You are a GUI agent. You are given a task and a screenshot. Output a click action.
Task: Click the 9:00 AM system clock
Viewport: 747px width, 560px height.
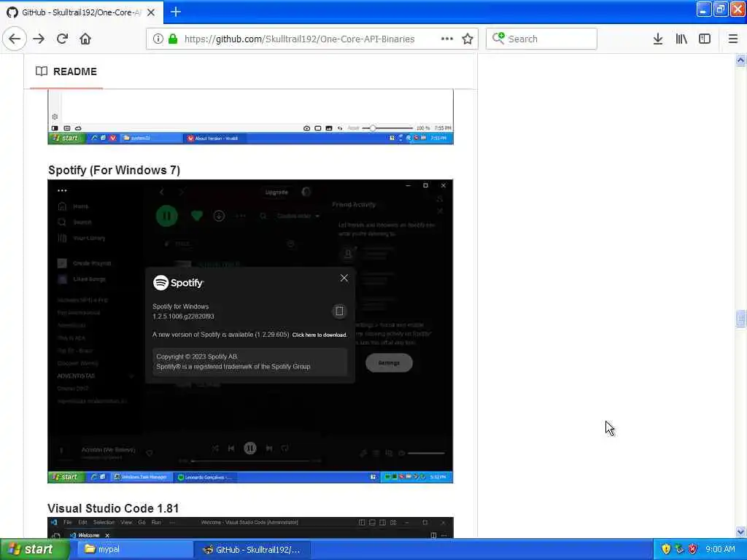pos(720,550)
